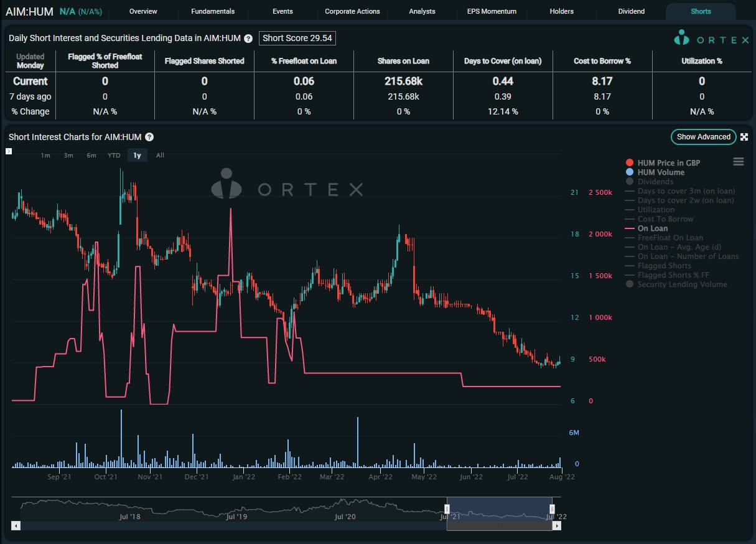View the Holders tab

point(562,11)
